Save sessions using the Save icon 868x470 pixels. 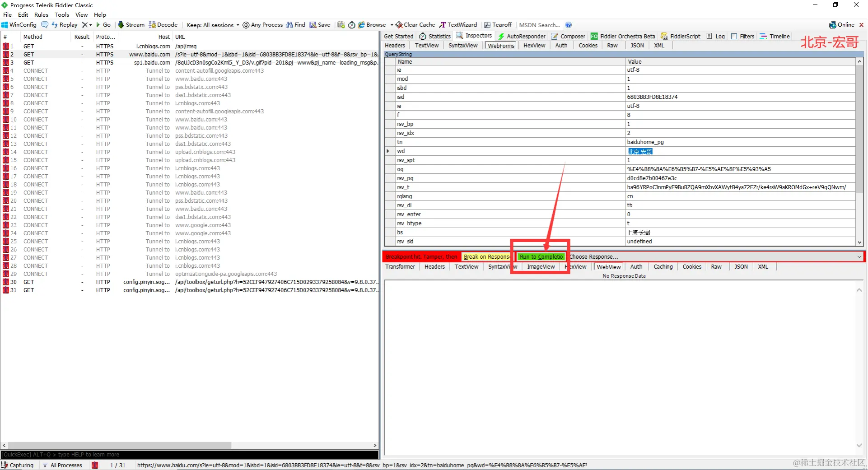[320, 25]
